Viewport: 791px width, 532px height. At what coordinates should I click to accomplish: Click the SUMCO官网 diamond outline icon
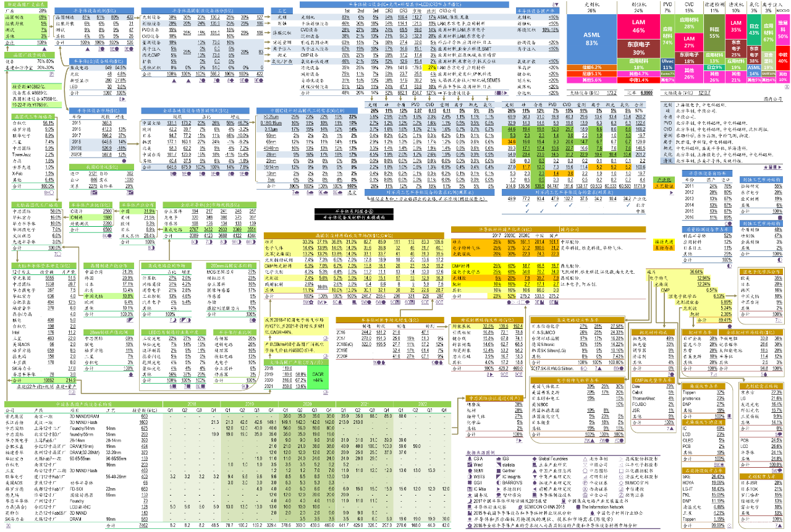point(621,483)
